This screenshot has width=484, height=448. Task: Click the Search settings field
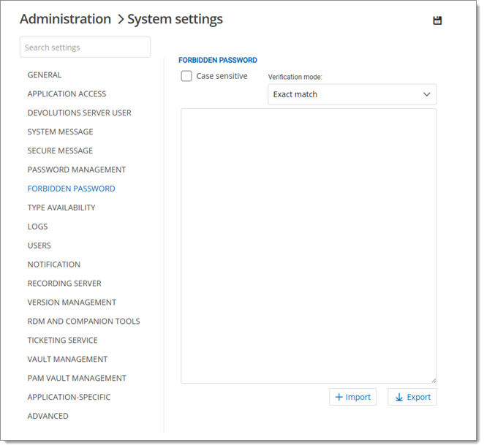(x=85, y=48)
